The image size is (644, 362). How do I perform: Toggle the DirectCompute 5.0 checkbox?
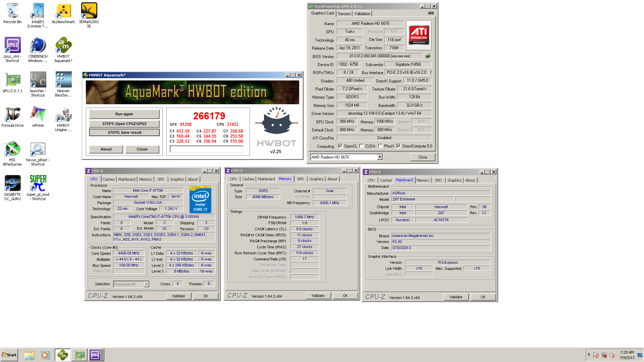coord(398,146)
